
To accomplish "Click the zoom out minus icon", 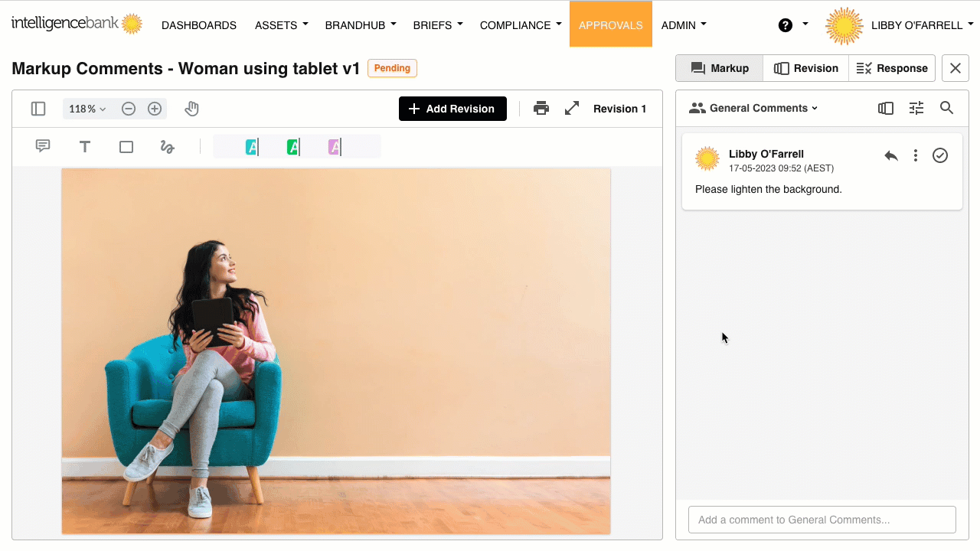I will [129, 109].
